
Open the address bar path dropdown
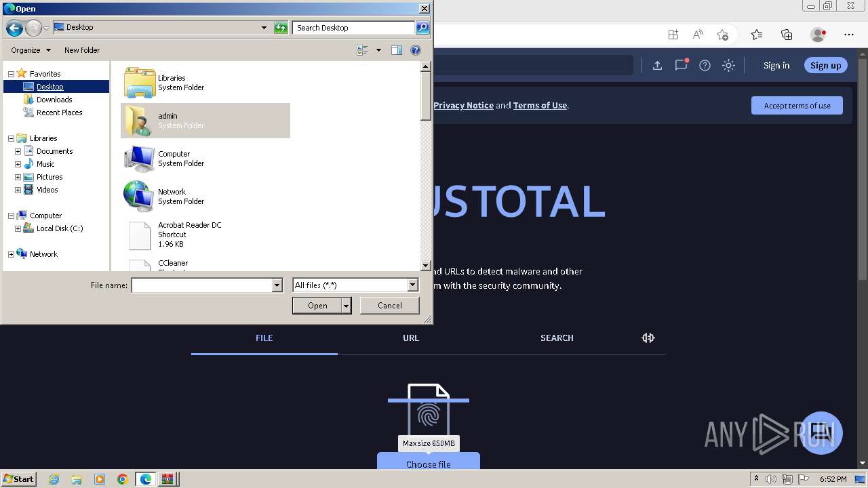[x=264, y=28]
